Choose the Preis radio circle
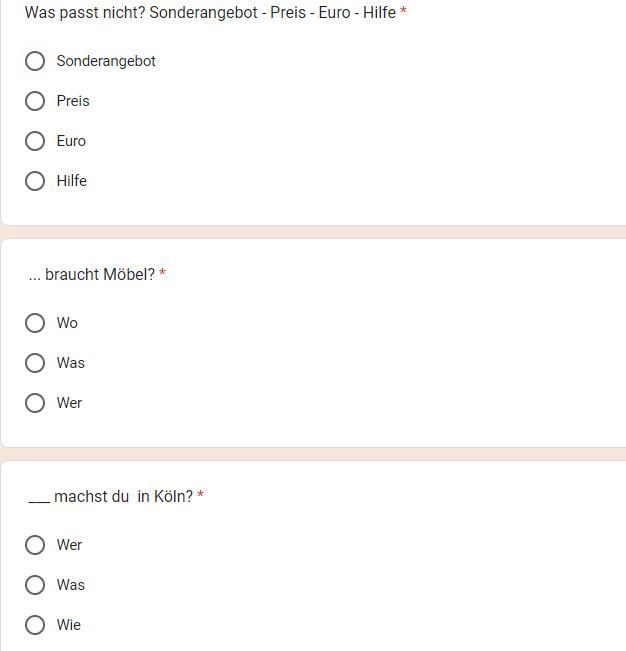Viewport: 626px width, 651px height. point(35,101)
